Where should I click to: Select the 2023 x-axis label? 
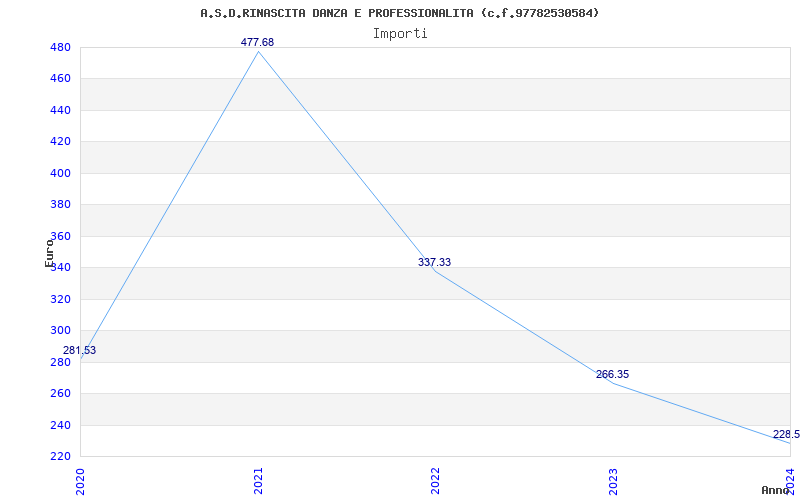point(613,480)
